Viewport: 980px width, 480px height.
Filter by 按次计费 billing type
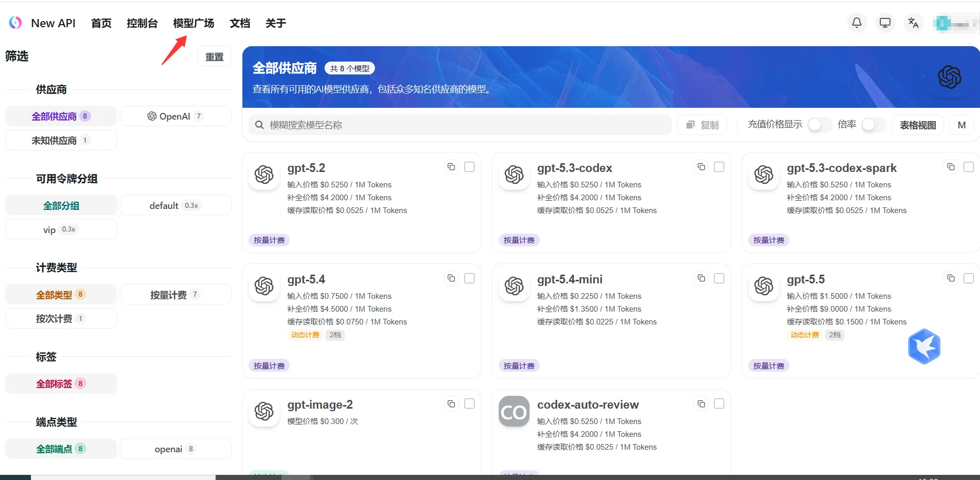pyautogui.click(x=61, y=318)
